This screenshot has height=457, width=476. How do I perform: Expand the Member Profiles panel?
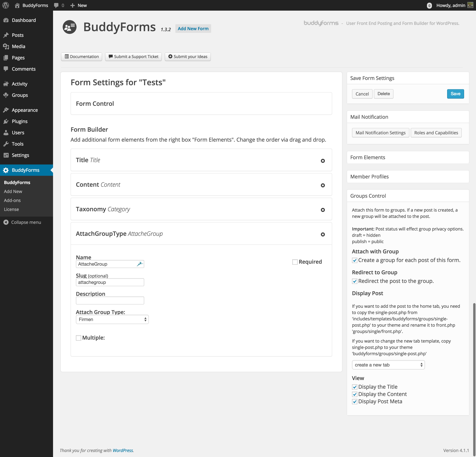408,176
